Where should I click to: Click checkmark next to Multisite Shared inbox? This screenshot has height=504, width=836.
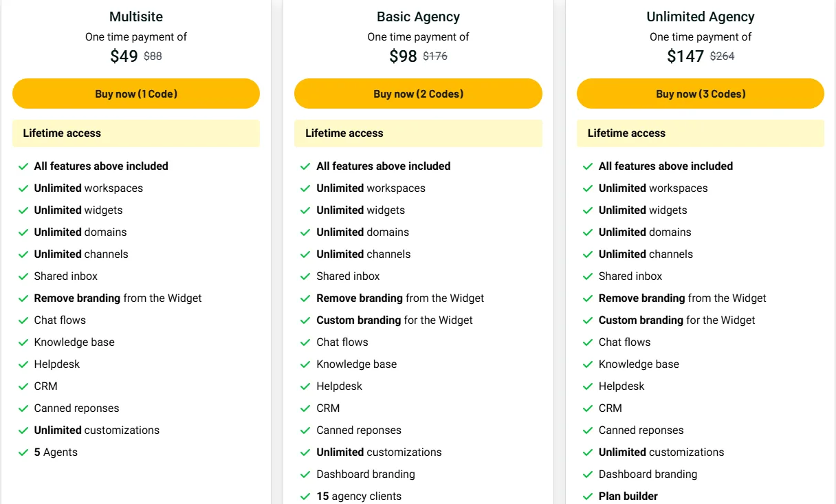[23, 276]
